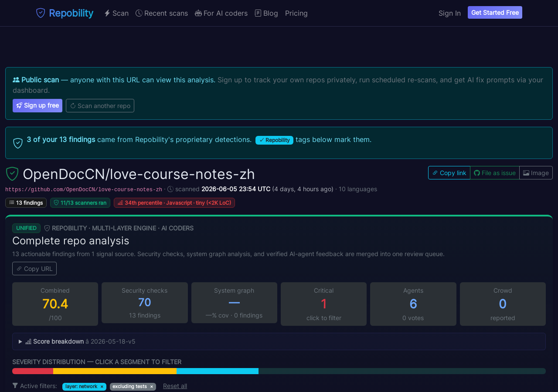
Task: Click the Copy URL button
Action: point(34,268)
